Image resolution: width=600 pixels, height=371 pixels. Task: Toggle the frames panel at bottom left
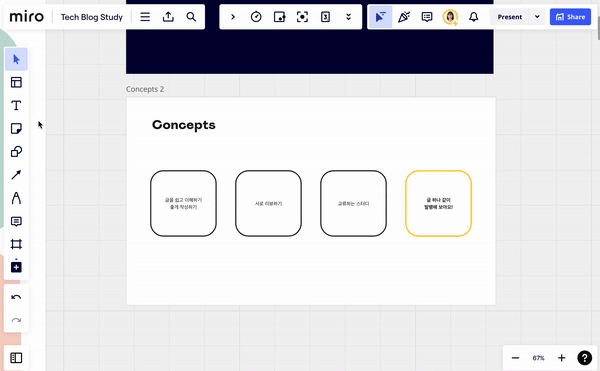point(16,358)
